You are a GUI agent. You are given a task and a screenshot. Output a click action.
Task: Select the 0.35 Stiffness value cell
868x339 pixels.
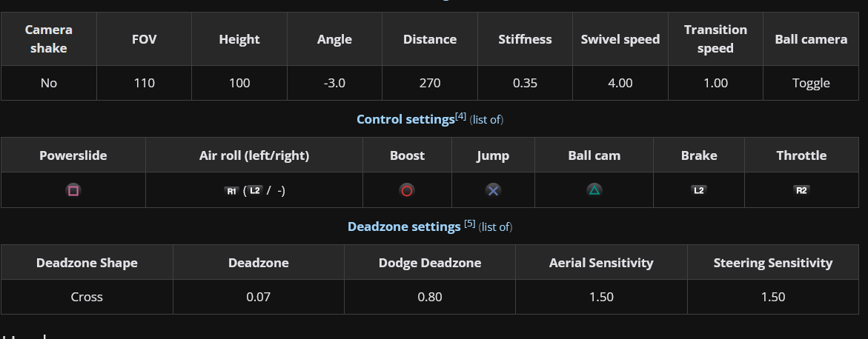click(x=525, y=83)
